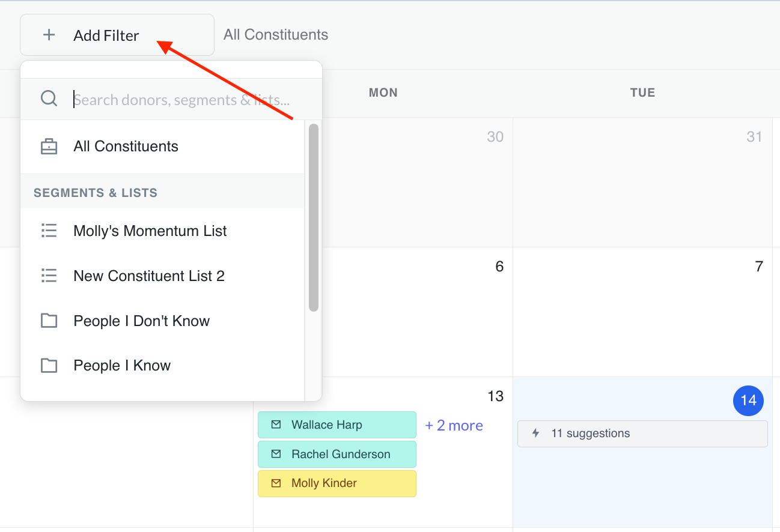Click the envelope icon on the Wallace Harp event
Viewport: 780px width, 532px height.
[276, 425]
